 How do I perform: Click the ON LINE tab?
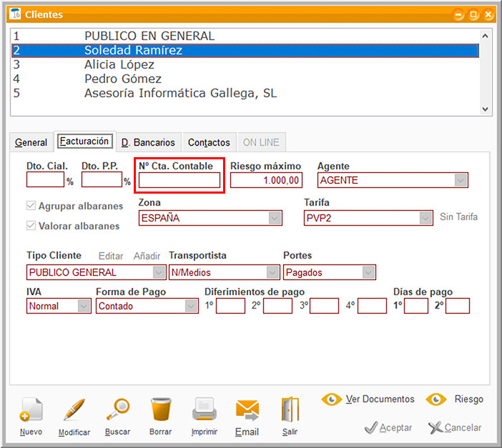tap(261, 142)
